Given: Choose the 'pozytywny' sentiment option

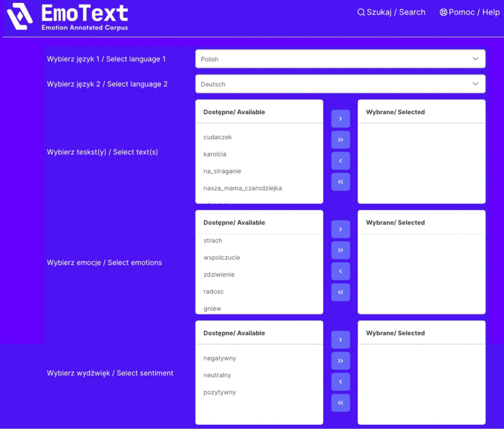Looking at the screenshot, I should (220, 392).
